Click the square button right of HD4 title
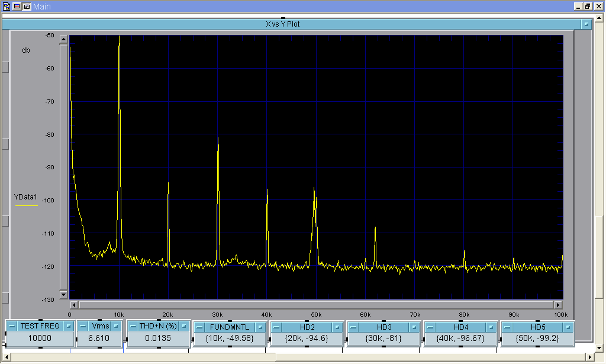Image resolution: width=606 pixels, height=364 pixels. tap(491, 327)
